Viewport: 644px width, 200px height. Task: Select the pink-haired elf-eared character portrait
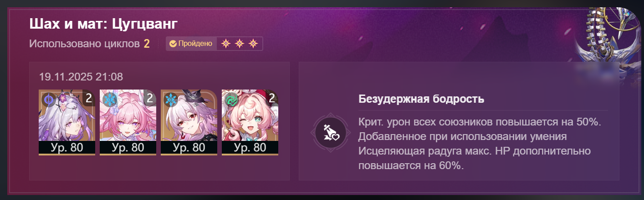[x=128, y=122]
